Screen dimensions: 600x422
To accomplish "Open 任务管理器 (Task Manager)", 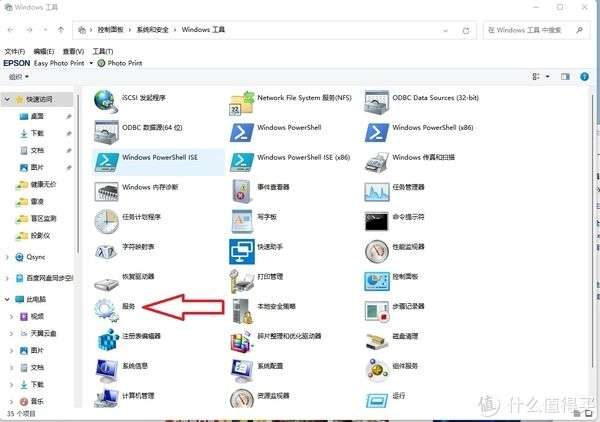I will (x=395, y=191).
